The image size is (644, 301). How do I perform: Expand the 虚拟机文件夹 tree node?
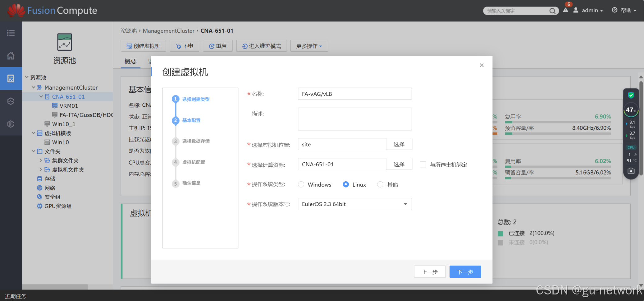[x=41, y=169]
